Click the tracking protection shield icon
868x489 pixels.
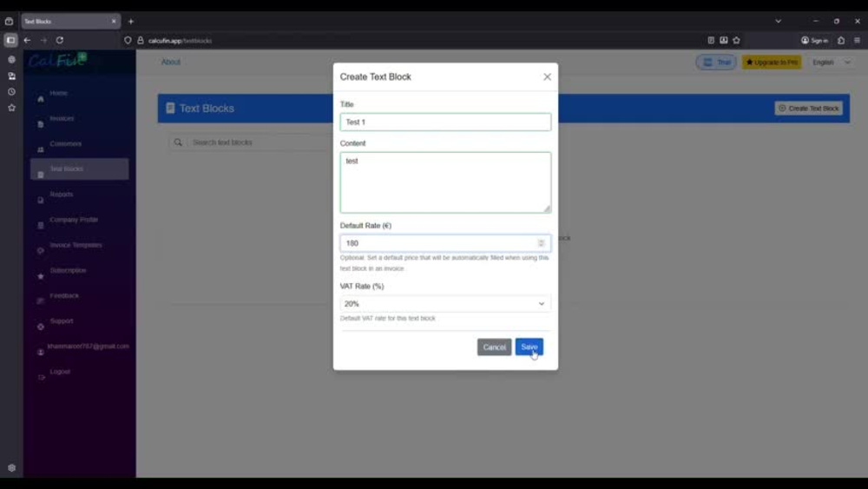click(x=128, y=41)
